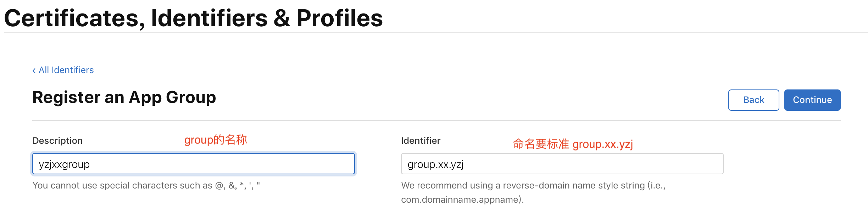Click the All Identifiers link
Viewport: 868px width, 213px height.
[x=66, y=70]
